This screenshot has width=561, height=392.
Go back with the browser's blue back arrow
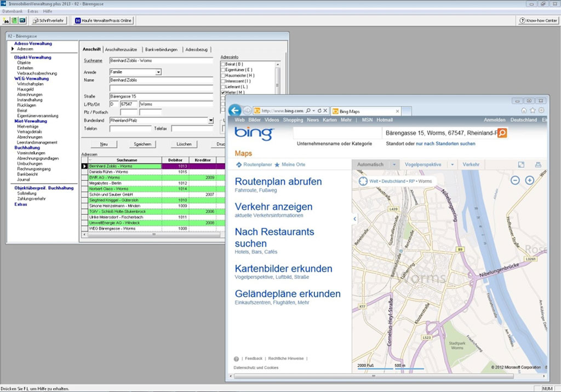click(235, 110)
